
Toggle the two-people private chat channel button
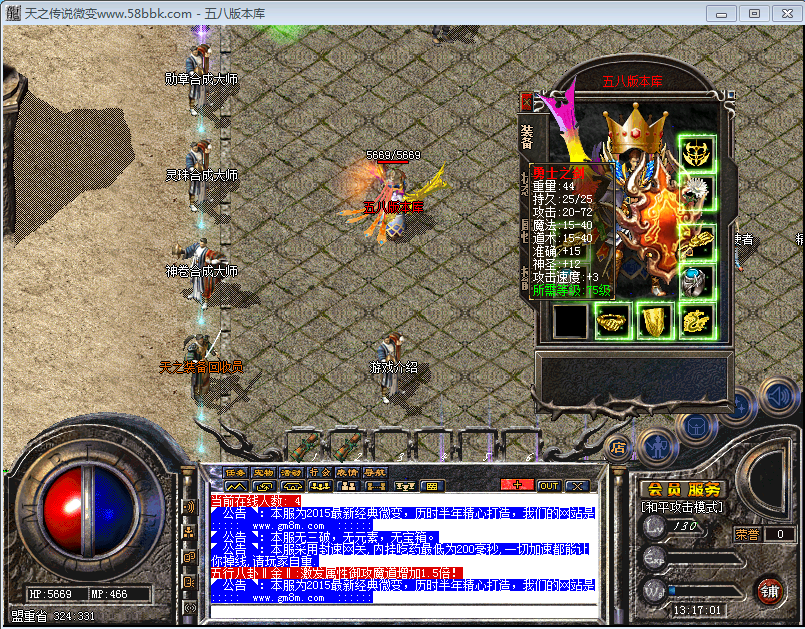coord(348,486)
